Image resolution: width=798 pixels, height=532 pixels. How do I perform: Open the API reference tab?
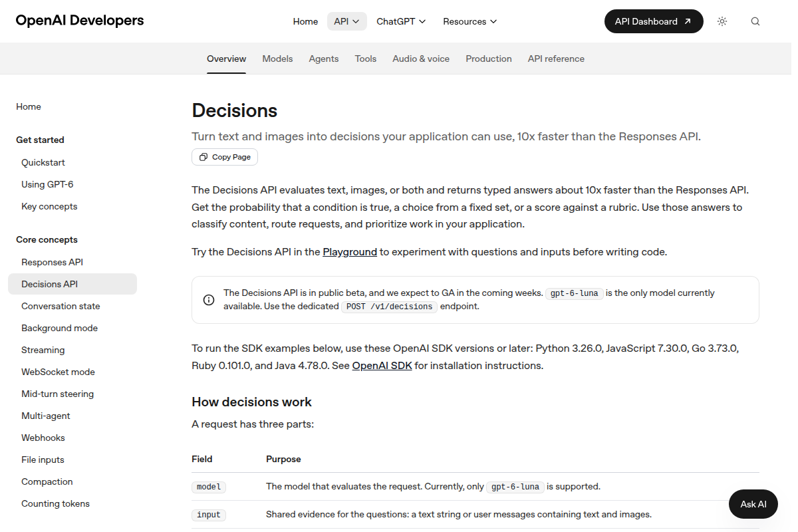556,59
